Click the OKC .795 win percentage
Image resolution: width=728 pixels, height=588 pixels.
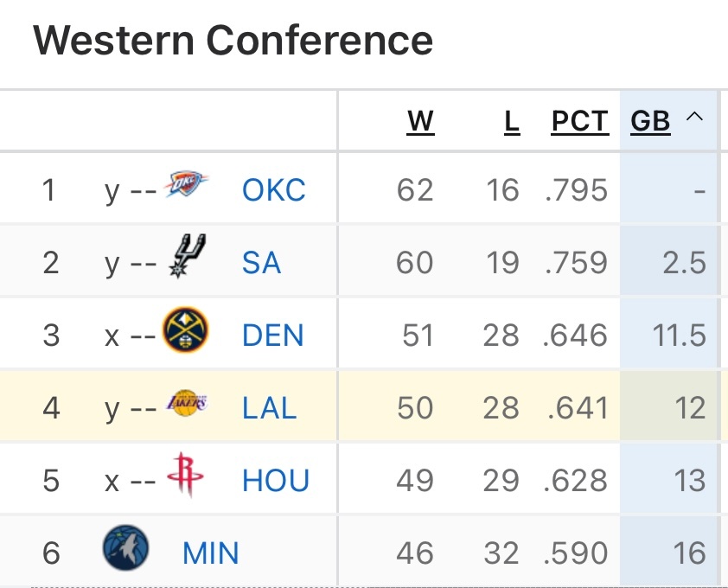(x=577, y=190)
